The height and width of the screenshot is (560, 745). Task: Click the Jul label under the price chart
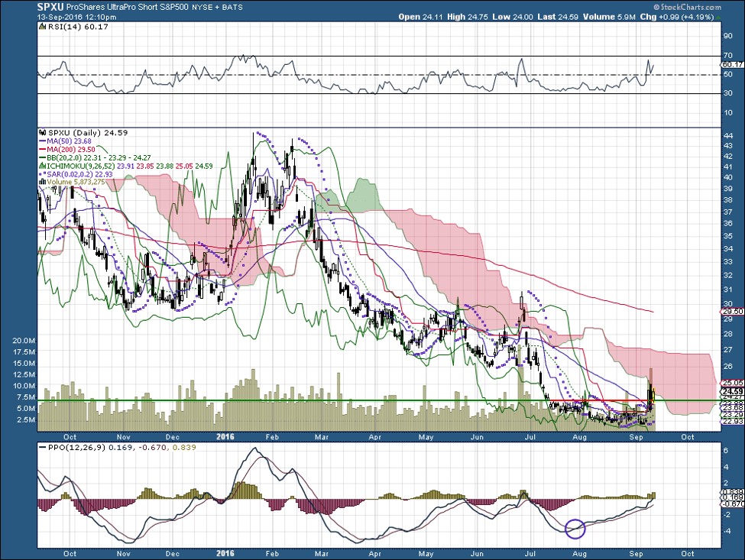tap(530, 436)
